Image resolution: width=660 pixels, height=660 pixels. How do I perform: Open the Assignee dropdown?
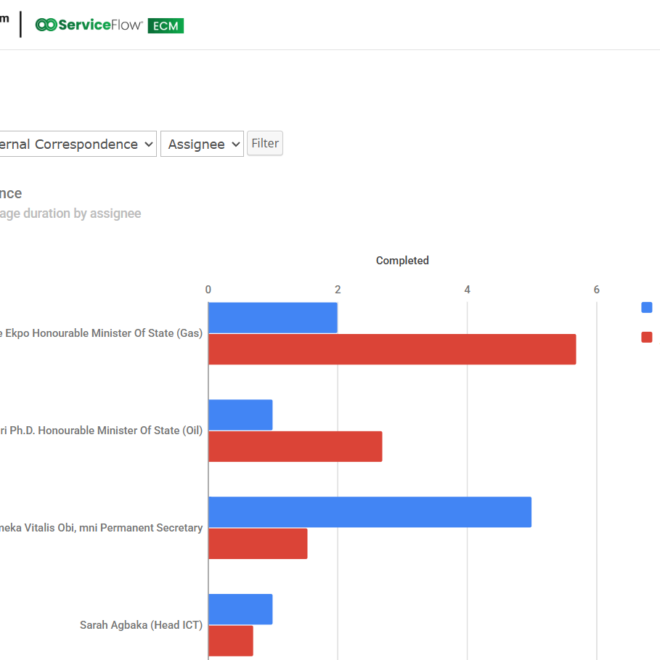[202, 144]
